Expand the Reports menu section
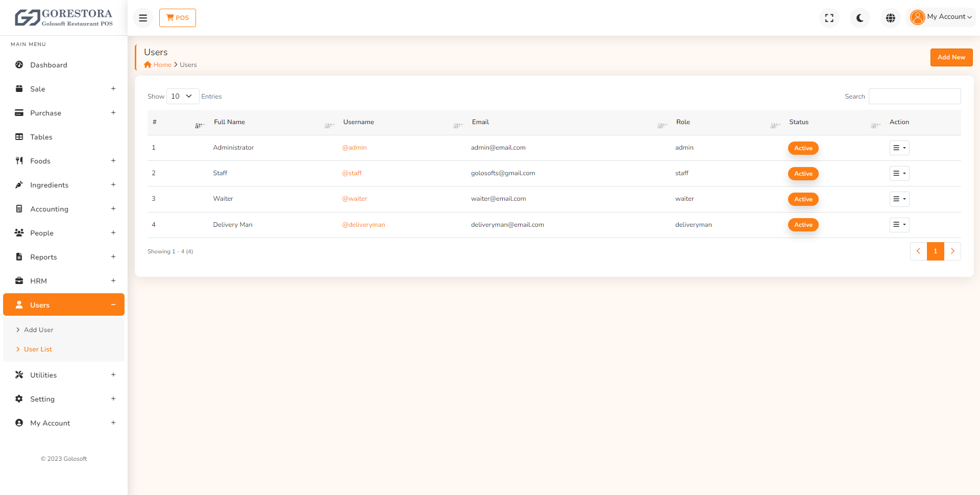The image size is (980, 495). point(43,257)
